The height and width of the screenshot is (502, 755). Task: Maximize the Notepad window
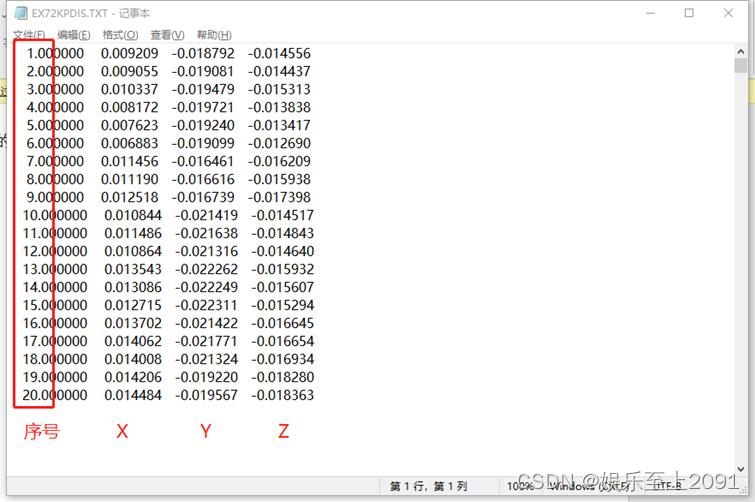[x=689, y=14]
